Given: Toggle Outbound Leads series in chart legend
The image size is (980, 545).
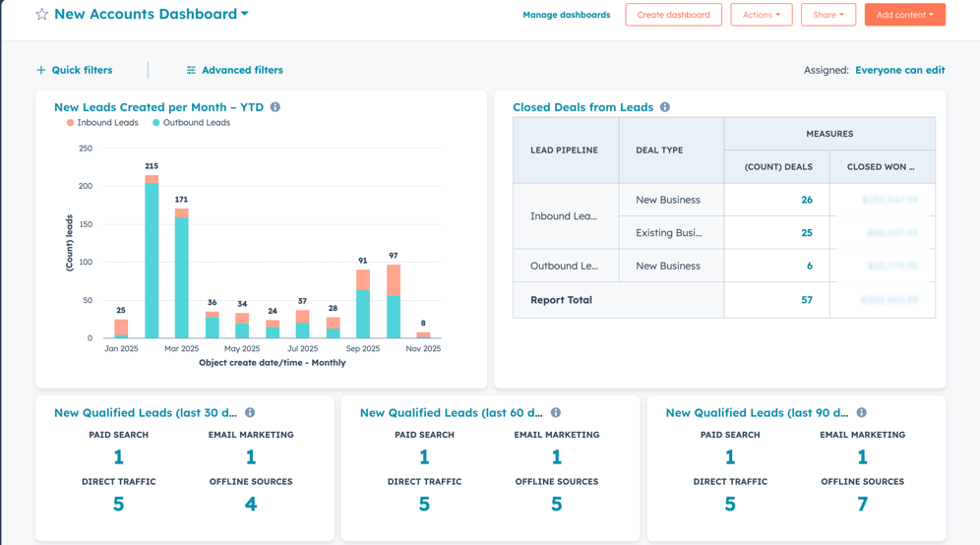Looking at the screenshot, I should (192, 123).
